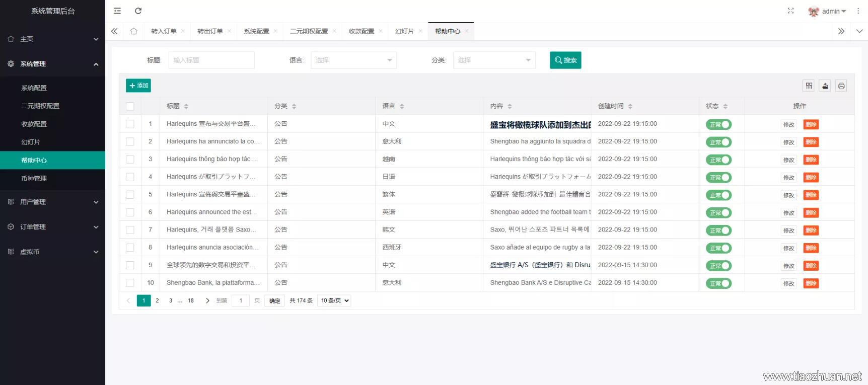The height and width of the screenshot is (385, 868).
Task: Go to page 18 in pagination
Action: click(191, 300)
